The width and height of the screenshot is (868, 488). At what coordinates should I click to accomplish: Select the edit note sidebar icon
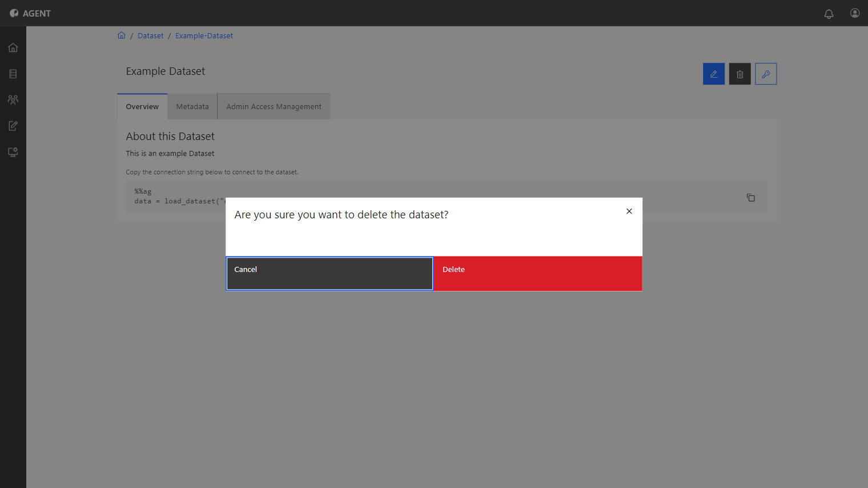tap(13, 126)
